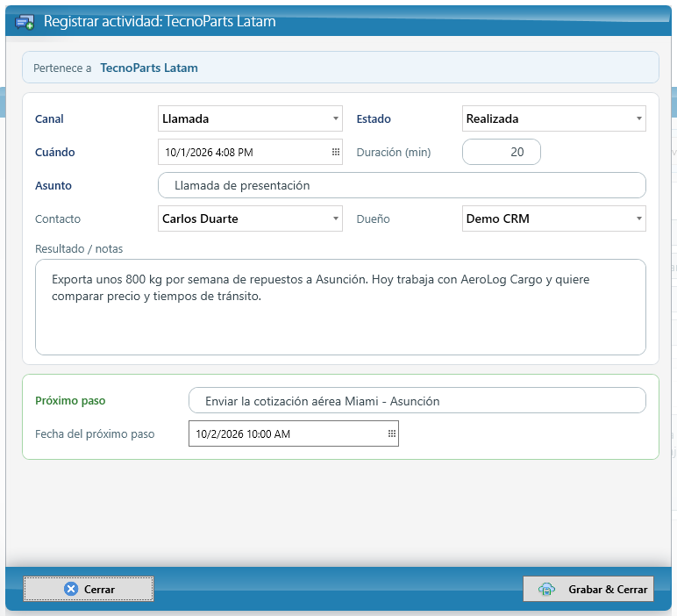The image size is (677, 616).
Task: Click the Próximo paso label
Action: 70,401
